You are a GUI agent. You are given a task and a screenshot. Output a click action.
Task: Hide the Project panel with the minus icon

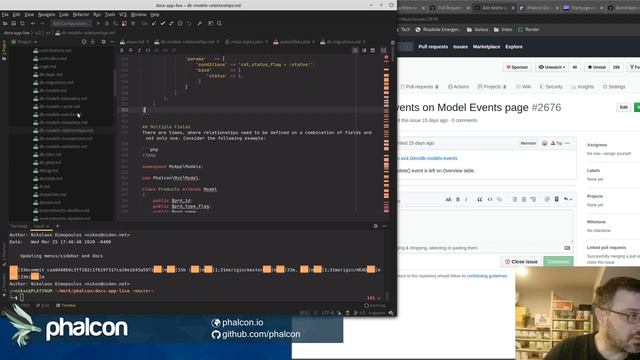click(112, 42)
